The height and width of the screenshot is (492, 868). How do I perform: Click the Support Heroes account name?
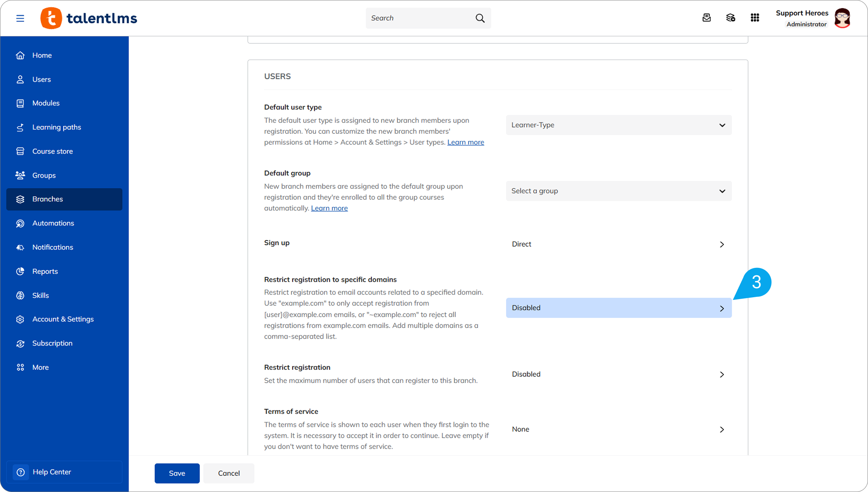click(x=802, y=13)
